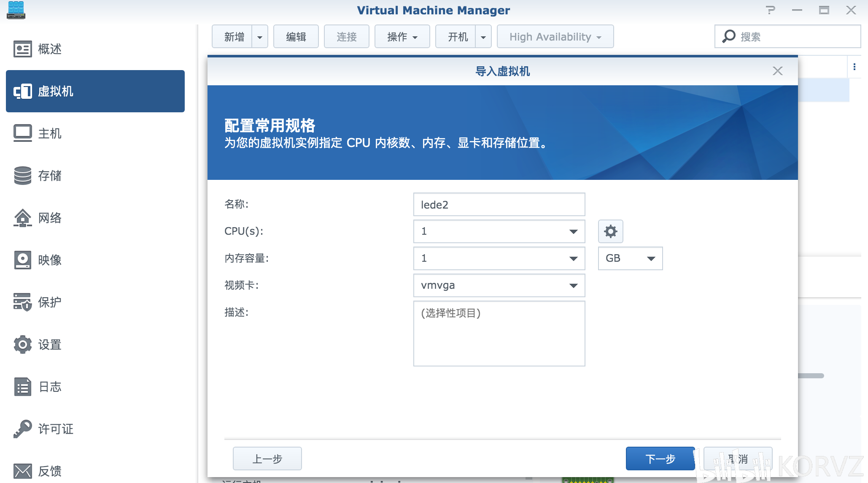
Task: Open the Overview (概述) sidebar icon
Action: tap(23, 49)
